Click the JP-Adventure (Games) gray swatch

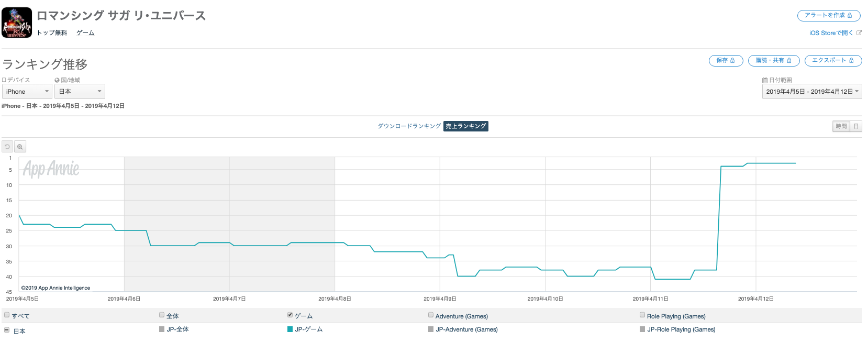431,329
